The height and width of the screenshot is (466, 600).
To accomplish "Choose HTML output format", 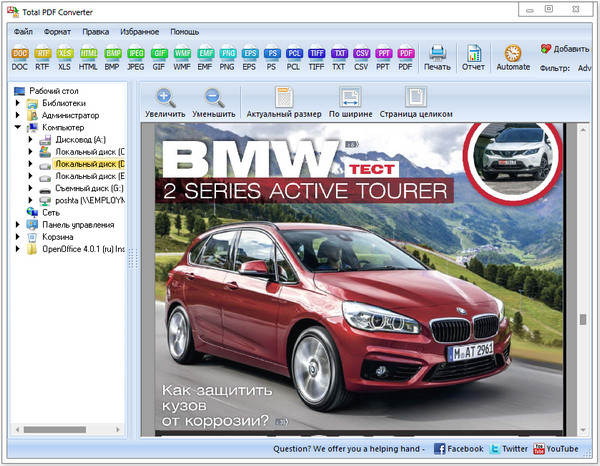I will pos(89,58).
